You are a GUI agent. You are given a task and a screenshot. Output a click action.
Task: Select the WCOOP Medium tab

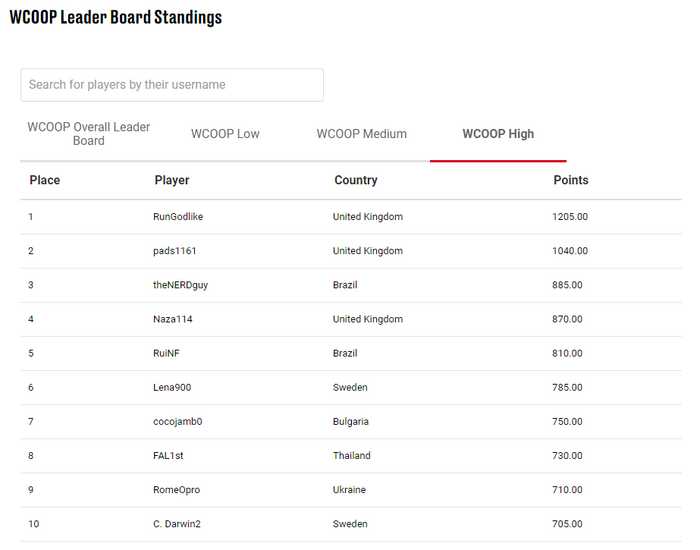362,134
